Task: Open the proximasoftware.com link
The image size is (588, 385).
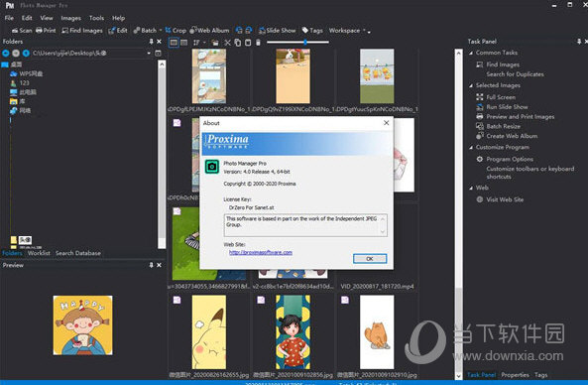Action: [x=261, y=253]
